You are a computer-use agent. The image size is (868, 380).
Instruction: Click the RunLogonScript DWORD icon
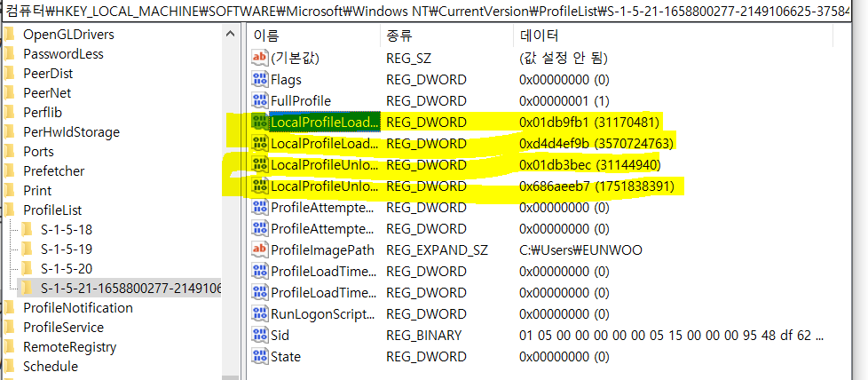260,314
